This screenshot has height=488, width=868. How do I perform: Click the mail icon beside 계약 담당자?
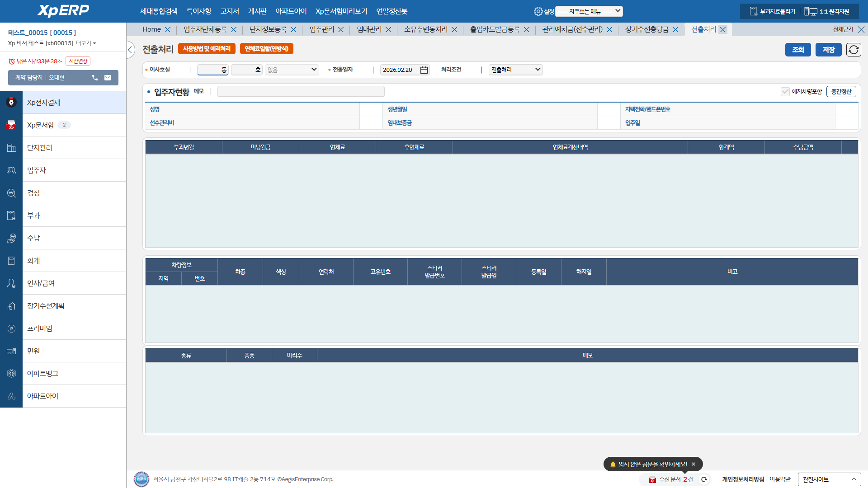(108, 78)
